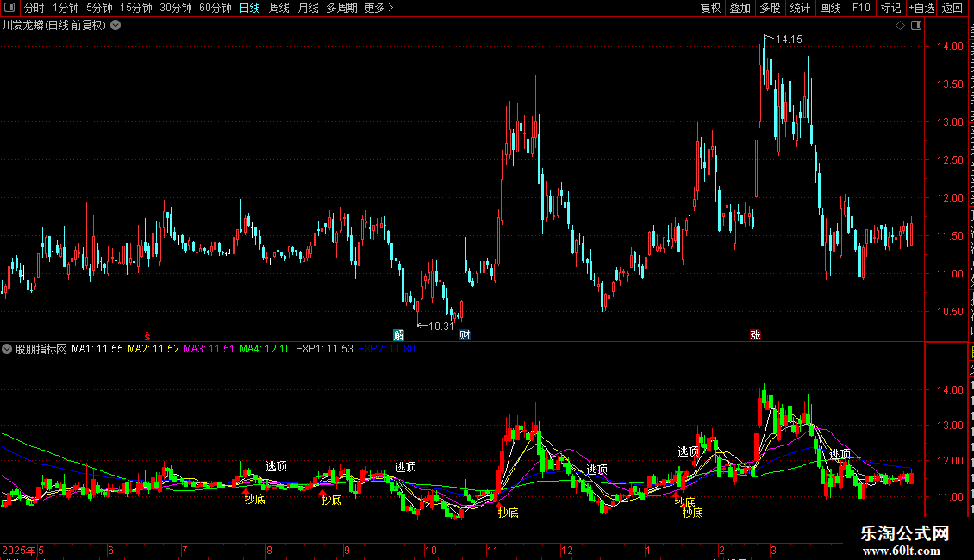
Task: Click the 14.00 price axis label in main chart
Action: tap(950, 47)
